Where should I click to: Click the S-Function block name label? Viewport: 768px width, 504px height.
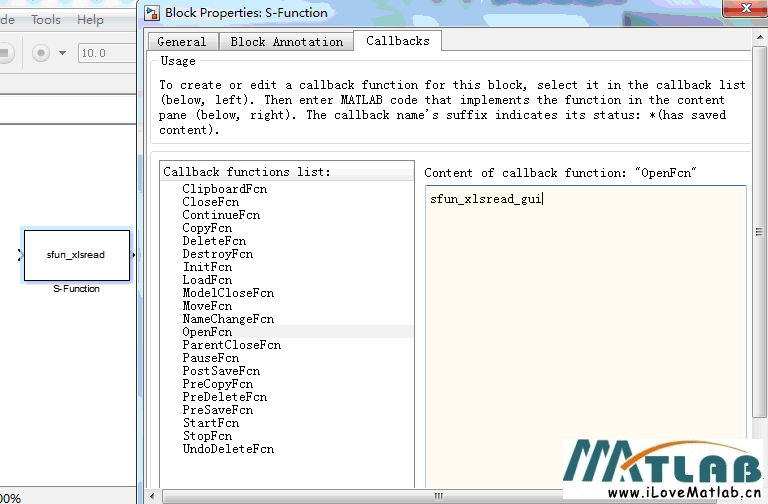coord(76,289)
